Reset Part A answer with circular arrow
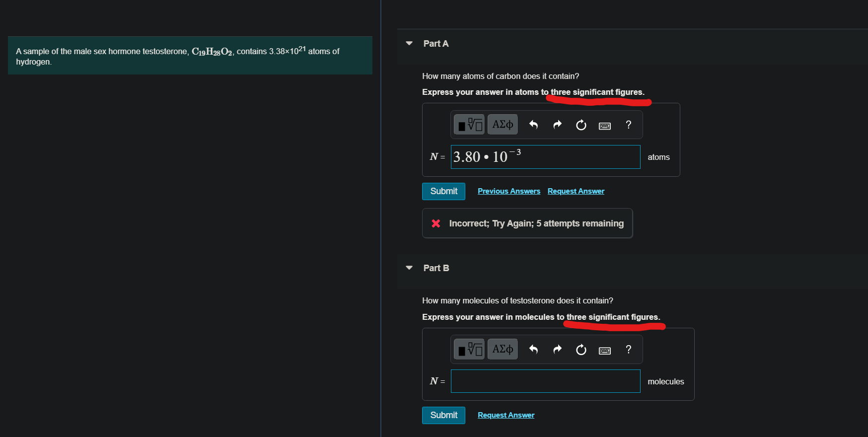Viewport: 868px width, 437px height. click(581, 125)
